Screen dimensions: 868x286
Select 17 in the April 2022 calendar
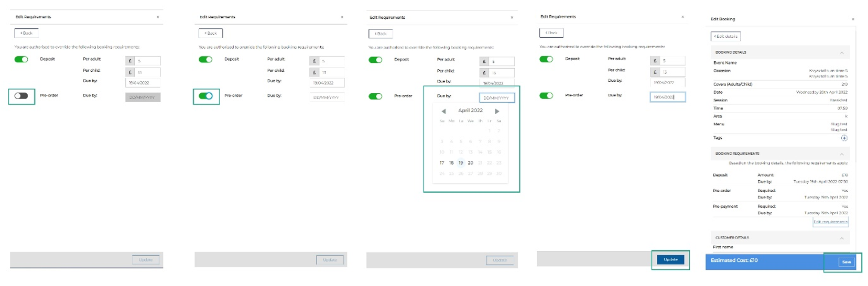coord(442,163)
